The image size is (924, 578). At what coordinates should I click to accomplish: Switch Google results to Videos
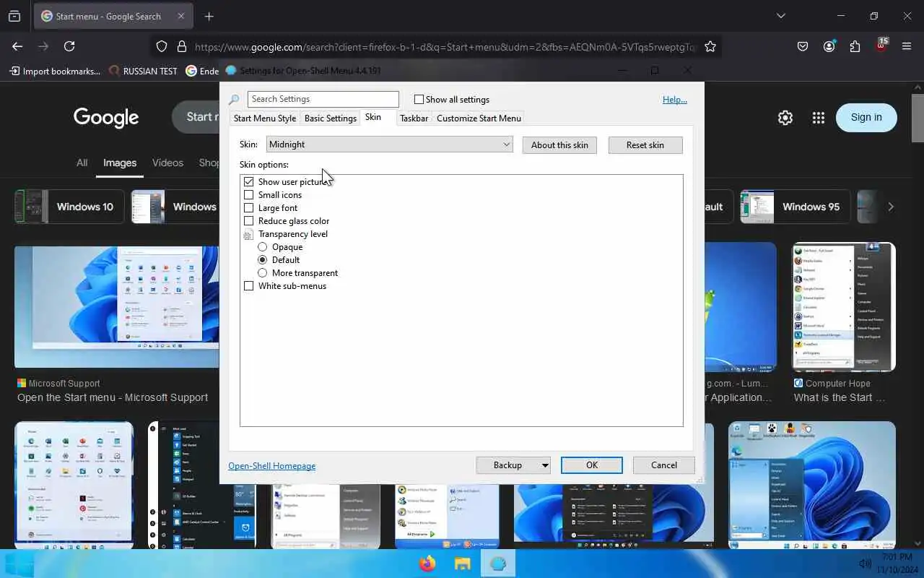point(167,163)
